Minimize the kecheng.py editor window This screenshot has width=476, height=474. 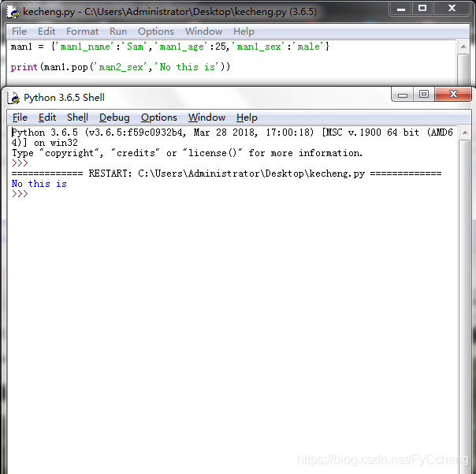400,8
